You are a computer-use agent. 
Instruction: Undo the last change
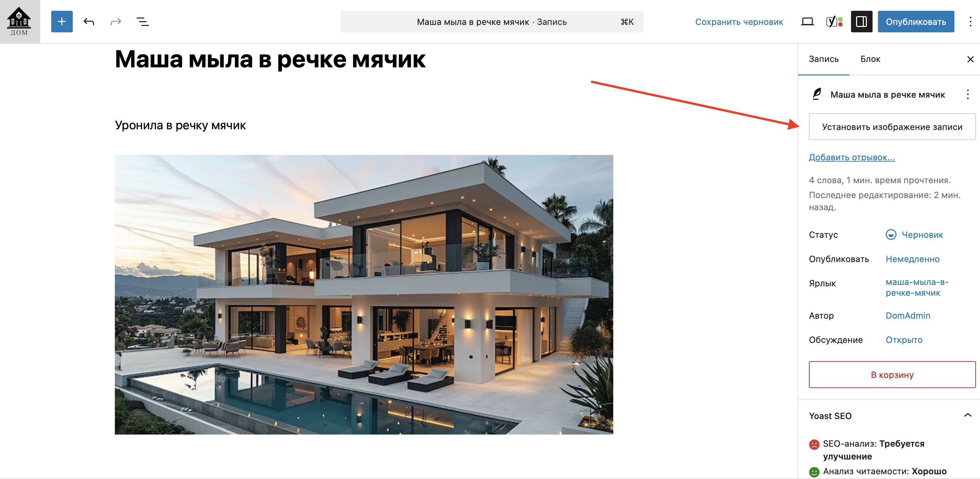pyautogui.click(x=89, y=22)
